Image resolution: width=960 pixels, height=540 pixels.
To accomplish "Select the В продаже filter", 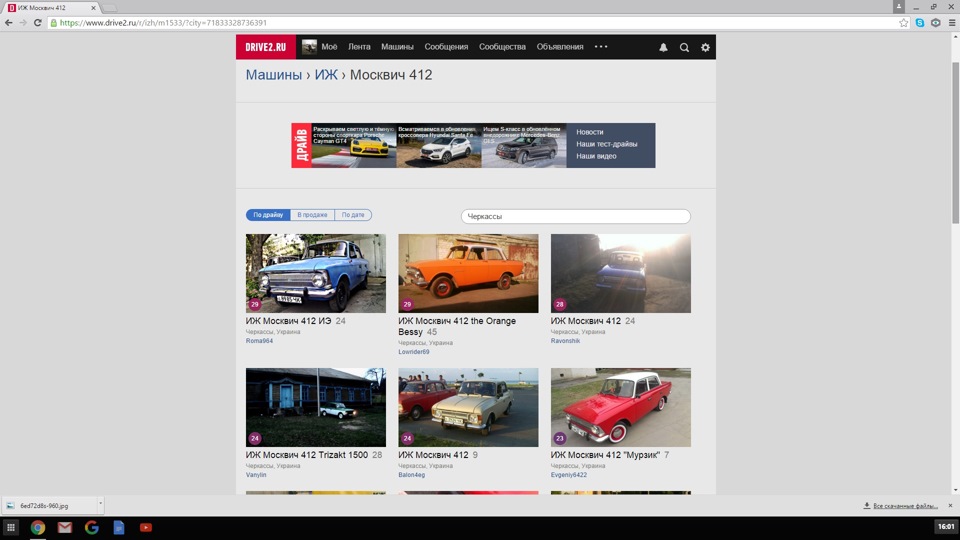I will click(312, 215).
